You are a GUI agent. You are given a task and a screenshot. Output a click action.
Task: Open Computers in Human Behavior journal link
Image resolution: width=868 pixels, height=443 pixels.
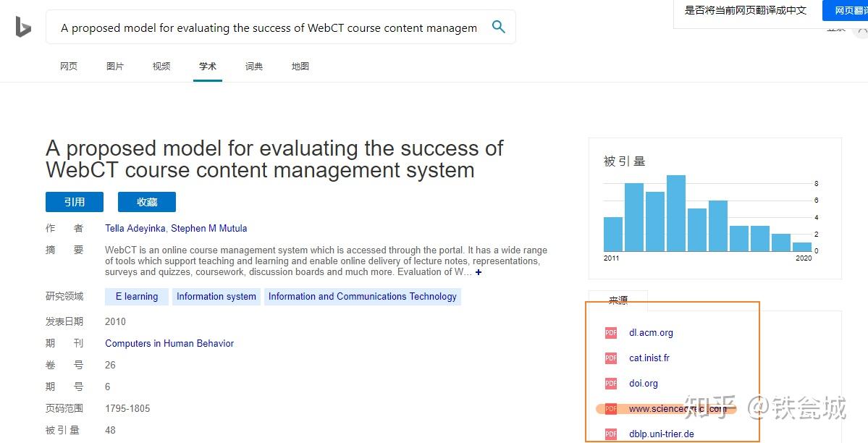coord(169,343)
